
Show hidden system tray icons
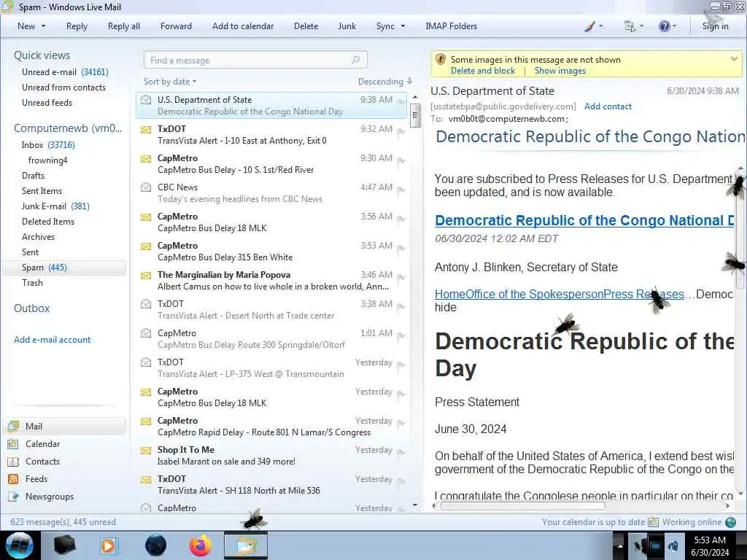click(620, 545)
